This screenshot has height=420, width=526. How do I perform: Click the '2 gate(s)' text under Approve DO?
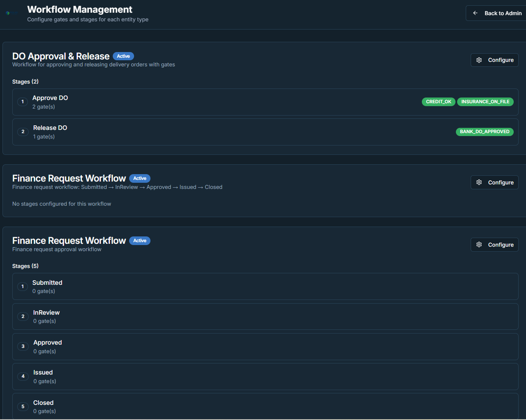pyautogui.click(x=43, y=107)
